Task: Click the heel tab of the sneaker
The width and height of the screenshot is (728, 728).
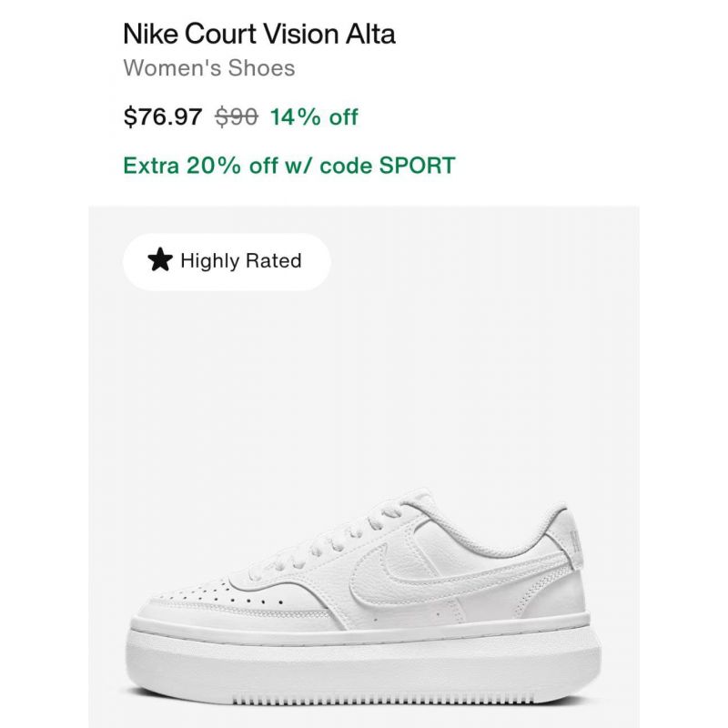Action: click(571, 536)
